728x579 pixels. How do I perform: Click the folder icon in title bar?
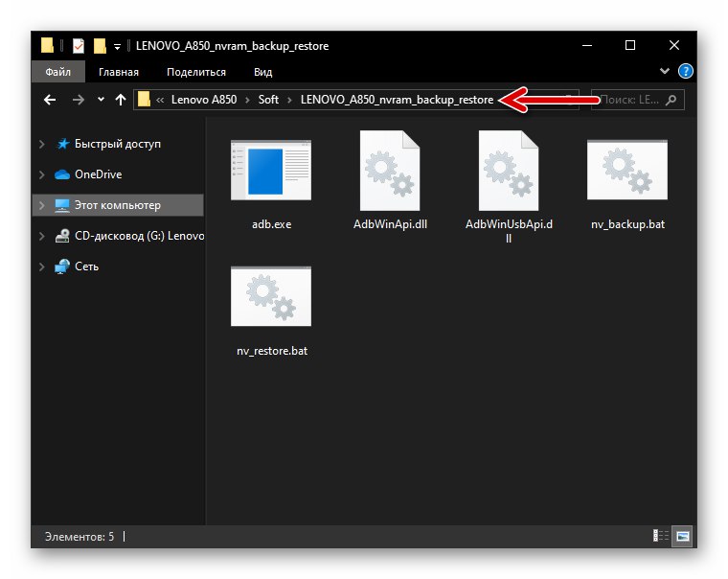click(x=47, y=46)
